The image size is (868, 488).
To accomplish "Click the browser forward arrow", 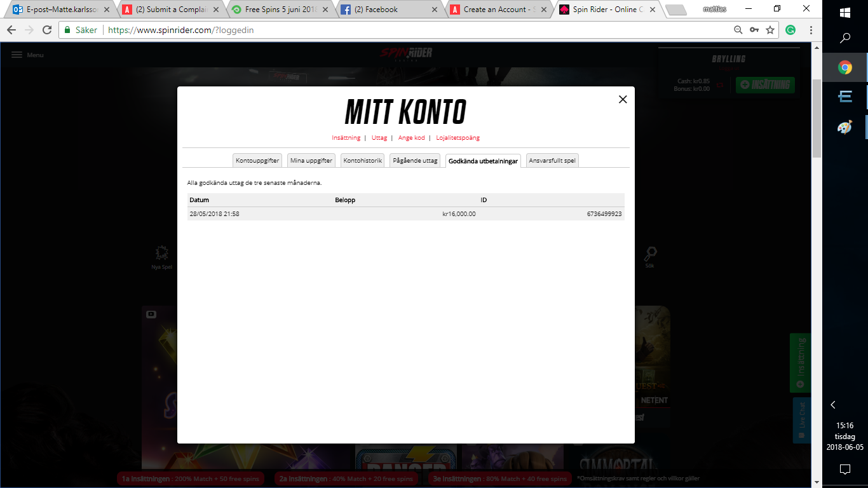I will pyautogui.click(x=29, y=30).
